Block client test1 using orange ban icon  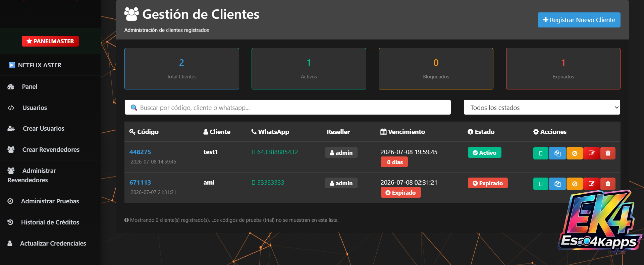click(x=575, y=153)
